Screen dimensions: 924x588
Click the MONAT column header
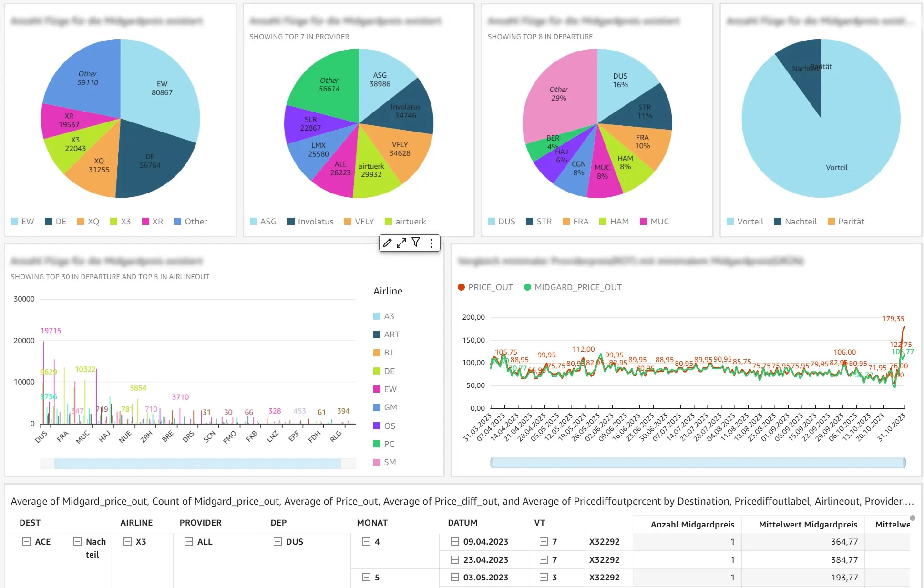pos(372,523)
